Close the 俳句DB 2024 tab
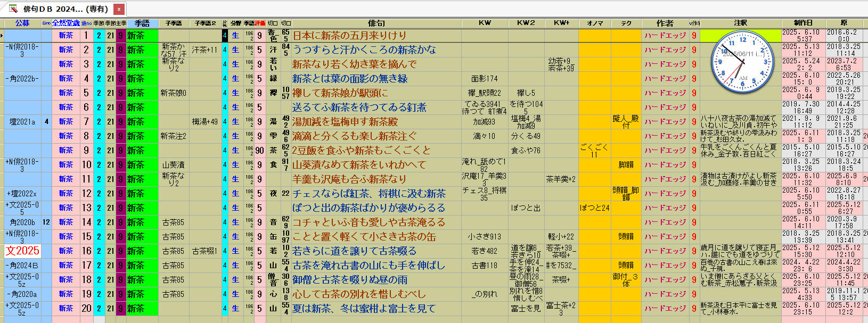This screenshot has height=323, width=868. click(x=119, y=9)
